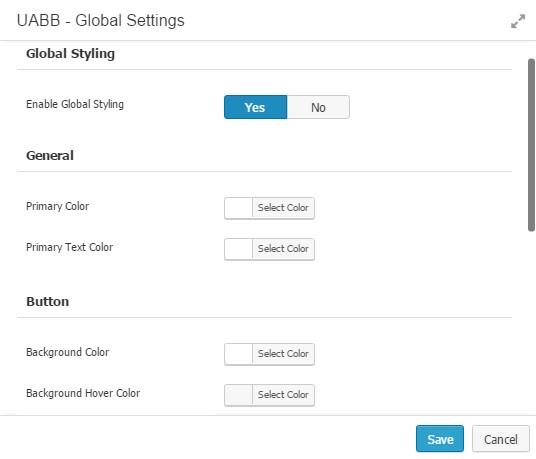536x459 pixels.
Task: Click the expand dialog arrows icon
Action: click(x=518, y=21)
